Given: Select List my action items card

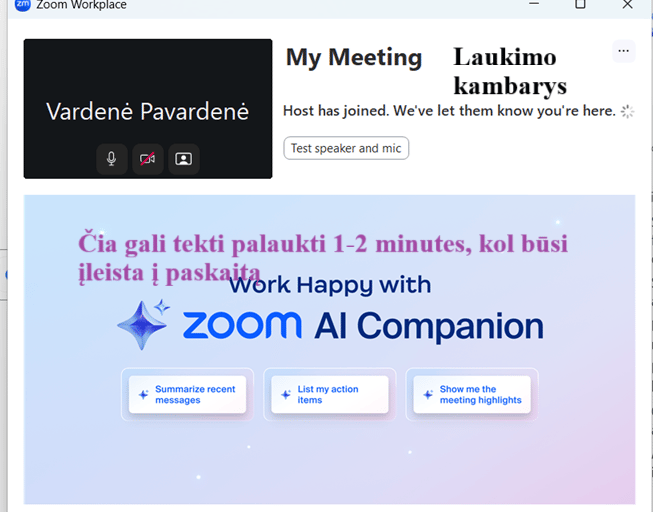Looking at the screenshot, I should 330,395.
